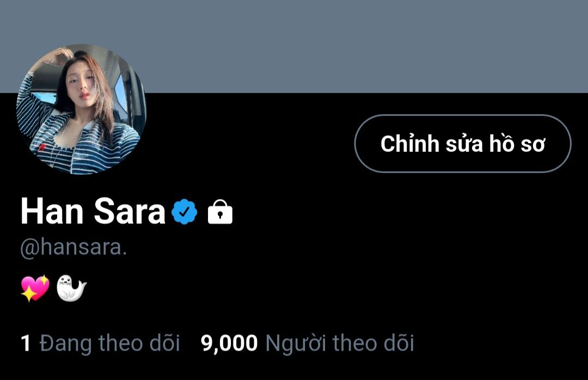Click the word Sara in the name
This screenshot has width=588, height=380.
130,212
